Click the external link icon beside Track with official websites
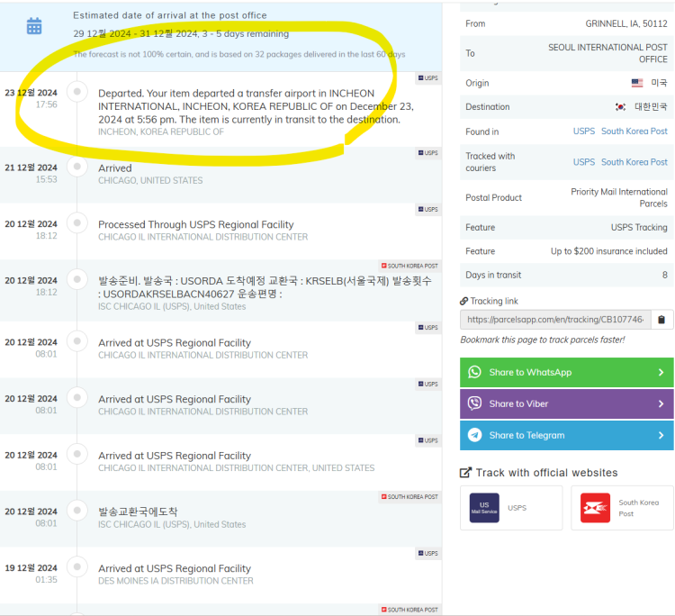675x616 pixels. pyautogui.click(x=465, y=473)
